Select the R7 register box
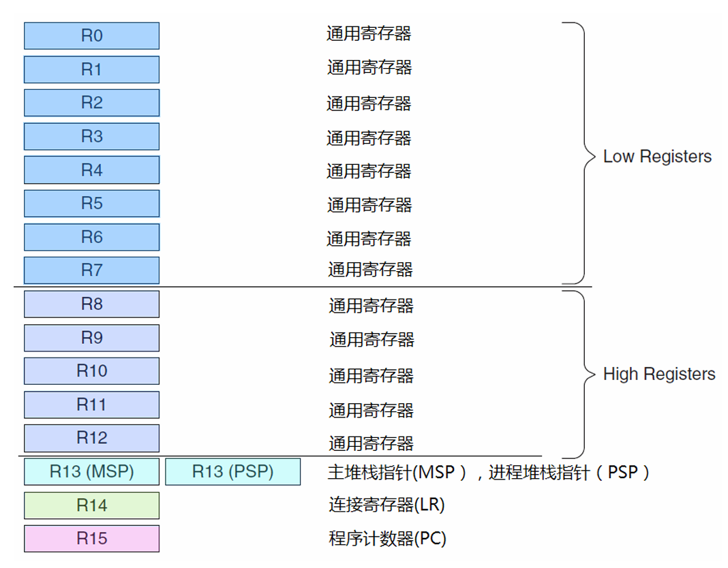Image resolution: width=728 pixels, height=568 pixels. click(91, 270)
